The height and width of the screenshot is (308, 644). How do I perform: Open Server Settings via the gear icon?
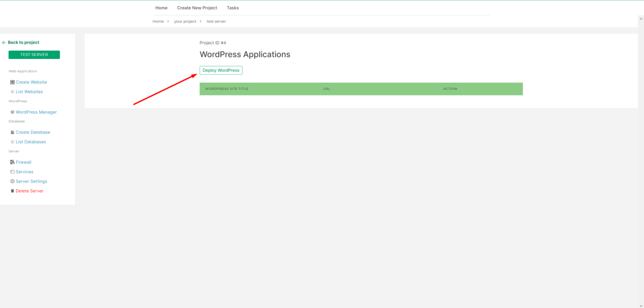(x=12, y=181)
